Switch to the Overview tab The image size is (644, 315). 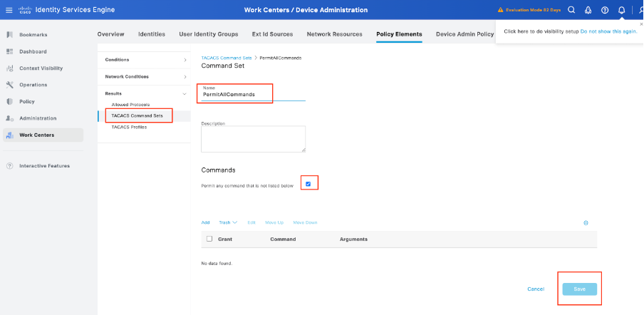coord(110,34)
